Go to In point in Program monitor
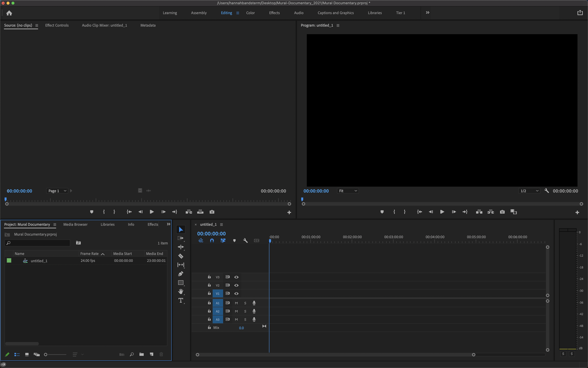The height and width of the screenshot is (368, 588). click(x=420, y=212)
